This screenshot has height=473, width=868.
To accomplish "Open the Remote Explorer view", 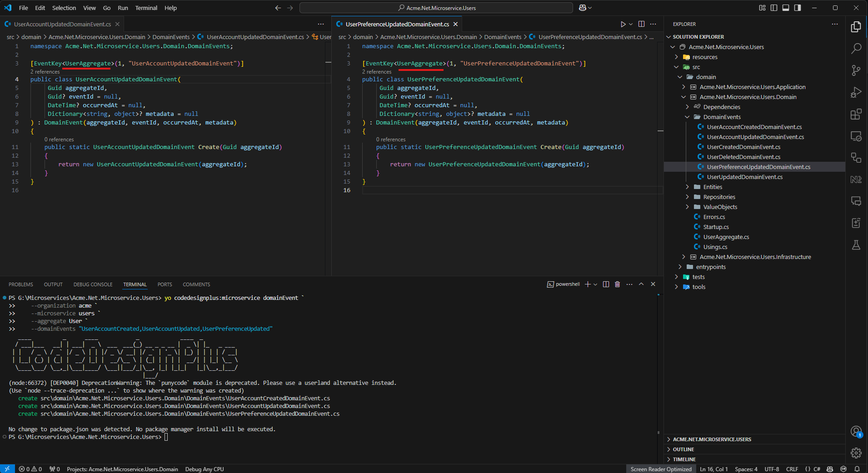I will point(856,136).
